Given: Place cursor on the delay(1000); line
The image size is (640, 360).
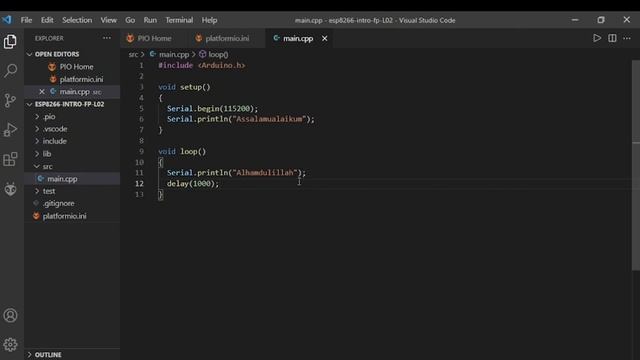Looking at the screenshot, I should 193,184.
